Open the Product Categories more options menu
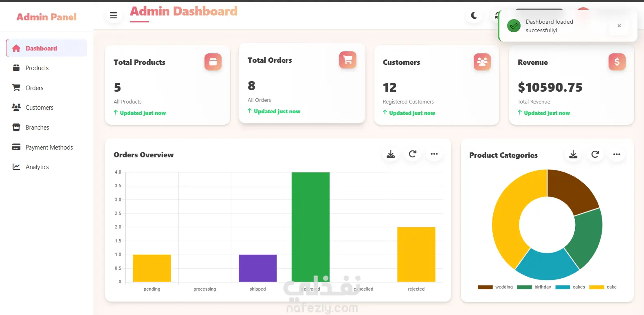644x315 pixels. coord(617,154)
